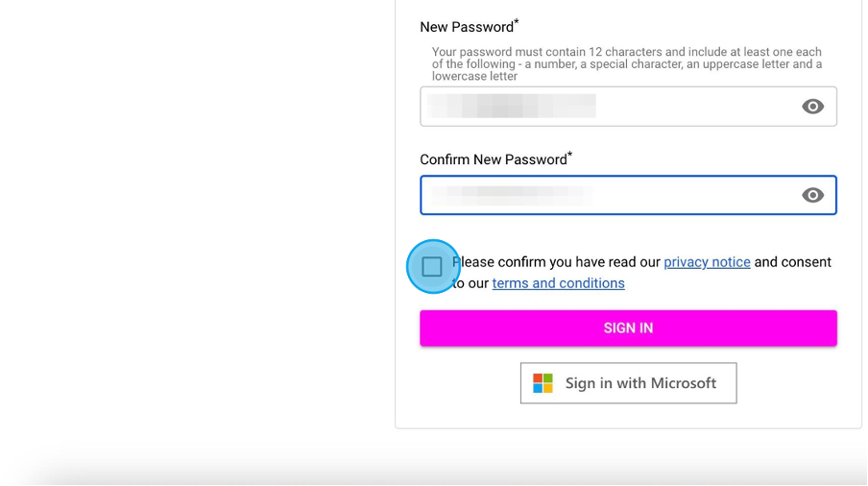Click the pink SIGN IN button

point(628,328)
